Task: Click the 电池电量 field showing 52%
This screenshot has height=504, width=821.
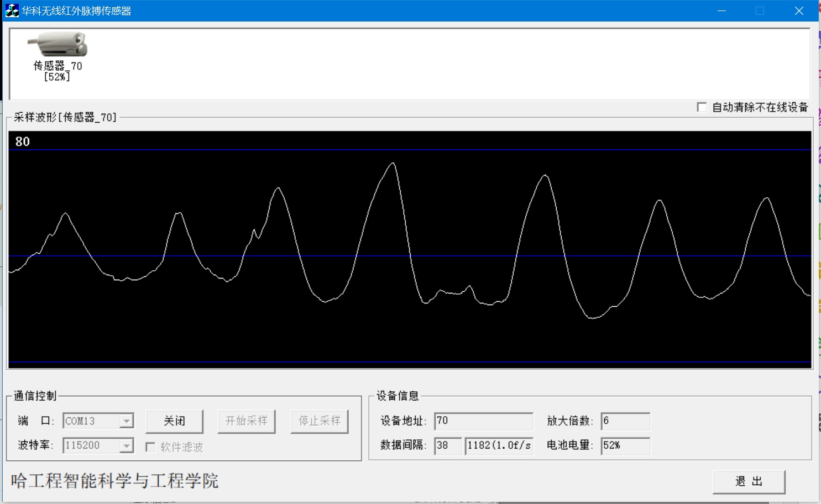Action: 625,445
